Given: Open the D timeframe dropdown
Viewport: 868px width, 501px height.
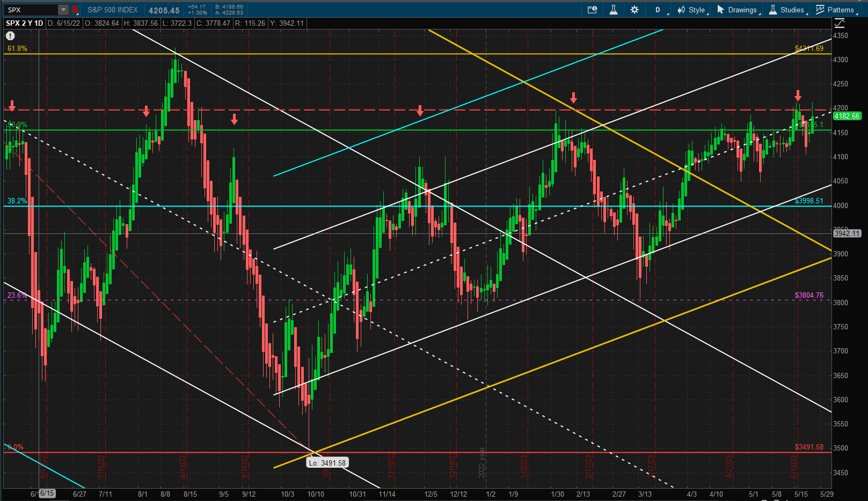Looking at the screenshot, I should tap(660, 10).
